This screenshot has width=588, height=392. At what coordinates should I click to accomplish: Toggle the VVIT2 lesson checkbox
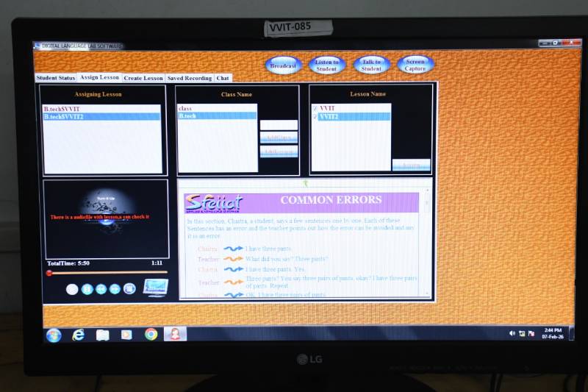[315, 116]
